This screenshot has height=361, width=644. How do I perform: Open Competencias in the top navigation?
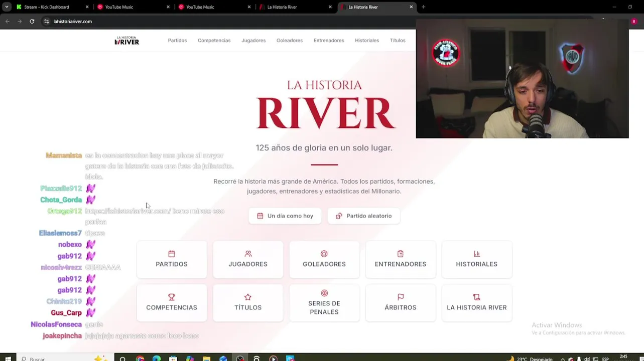tap(214, 40)
